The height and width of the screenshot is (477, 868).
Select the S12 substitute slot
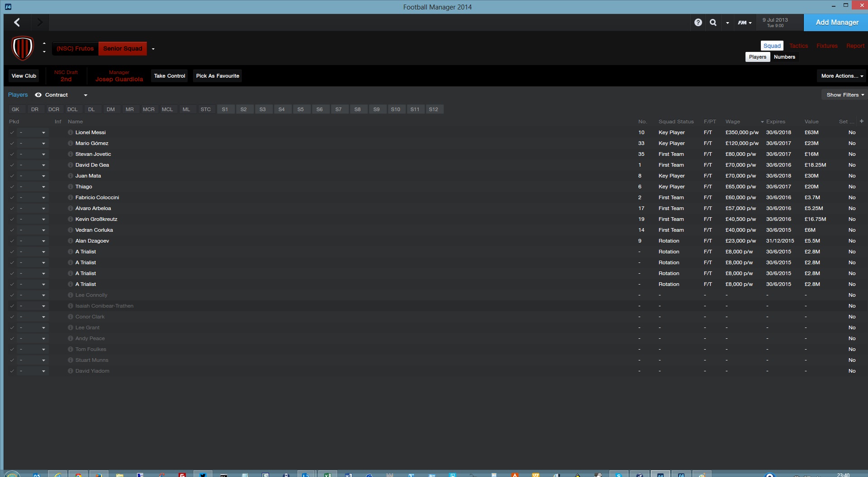[x=434, y=109]
